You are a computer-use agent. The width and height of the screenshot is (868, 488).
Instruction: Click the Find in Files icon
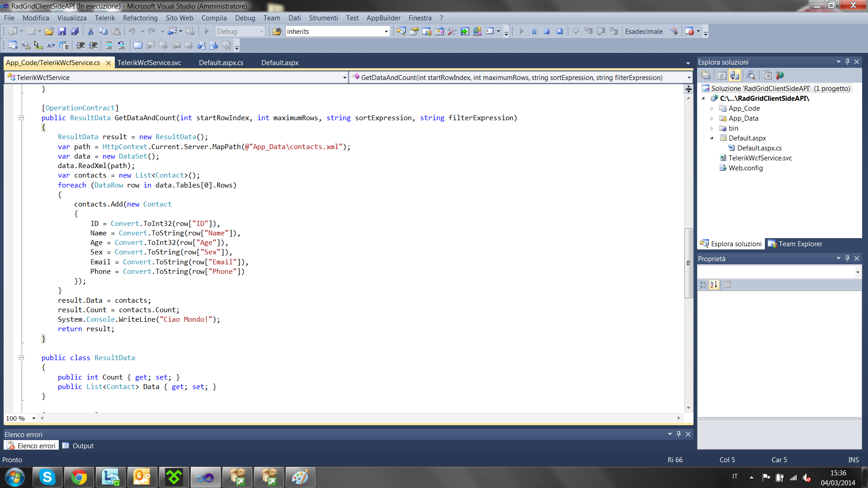coord(277,31)
